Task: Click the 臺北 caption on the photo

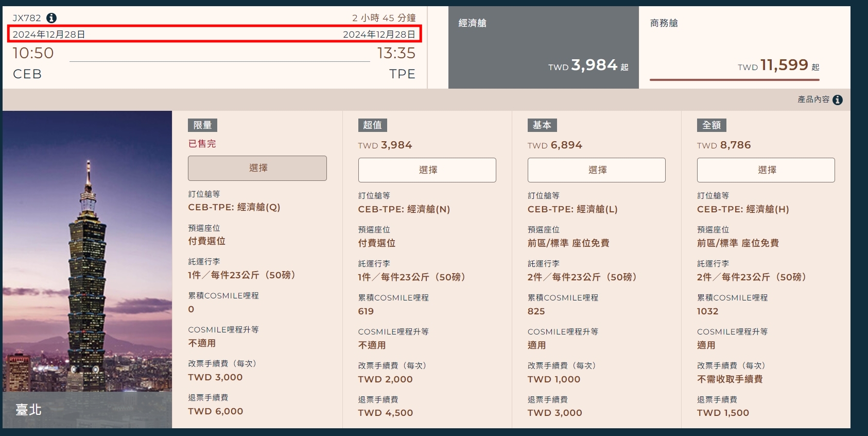Action: pyautogui.click(x=28, y=410)
